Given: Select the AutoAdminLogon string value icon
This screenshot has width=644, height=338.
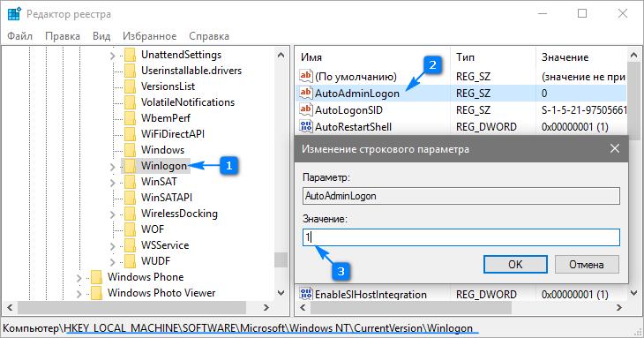Looking at the screenshot, I should pyautogui.click(x=305, y=93).
